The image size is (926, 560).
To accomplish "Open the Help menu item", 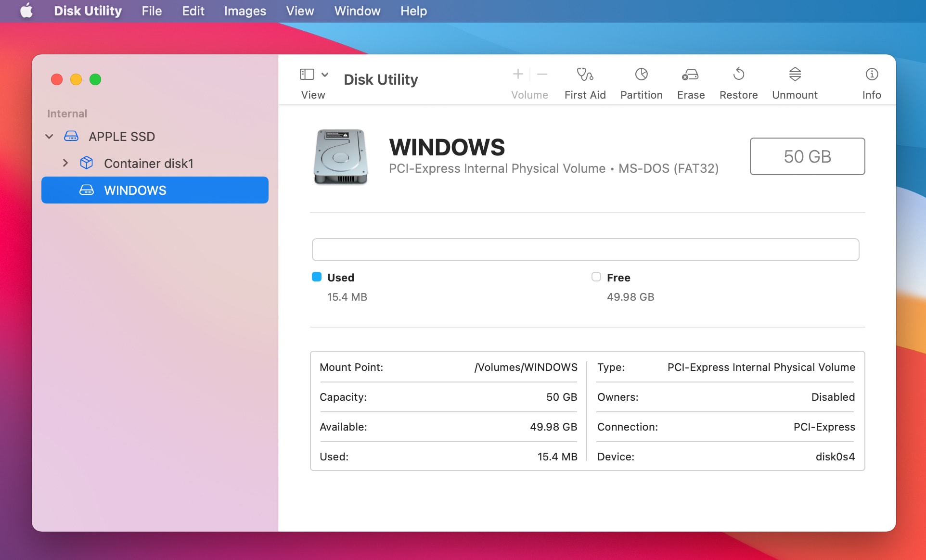I will tap(413, 11).
